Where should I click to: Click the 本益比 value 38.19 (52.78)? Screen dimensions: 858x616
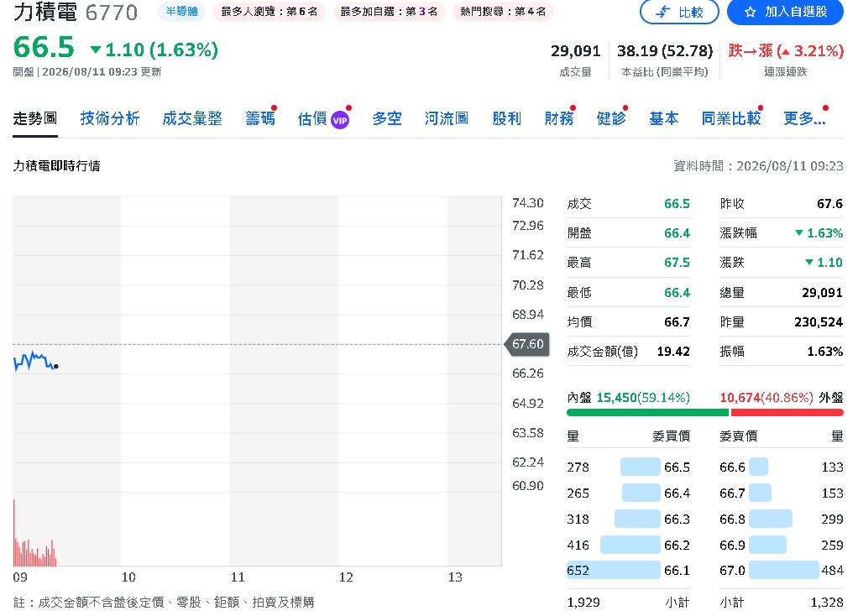pyautogui.click(x=665, y=51)
